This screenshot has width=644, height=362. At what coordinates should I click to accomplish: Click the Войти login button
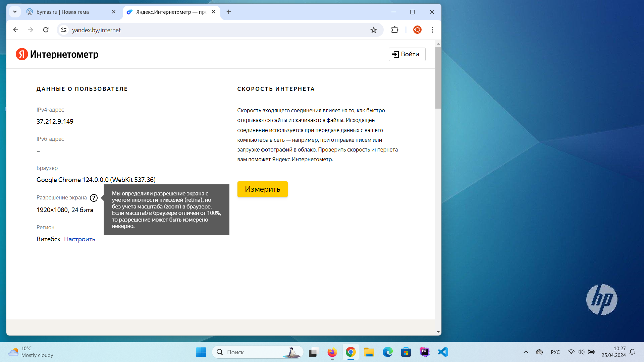pos(407,54)
